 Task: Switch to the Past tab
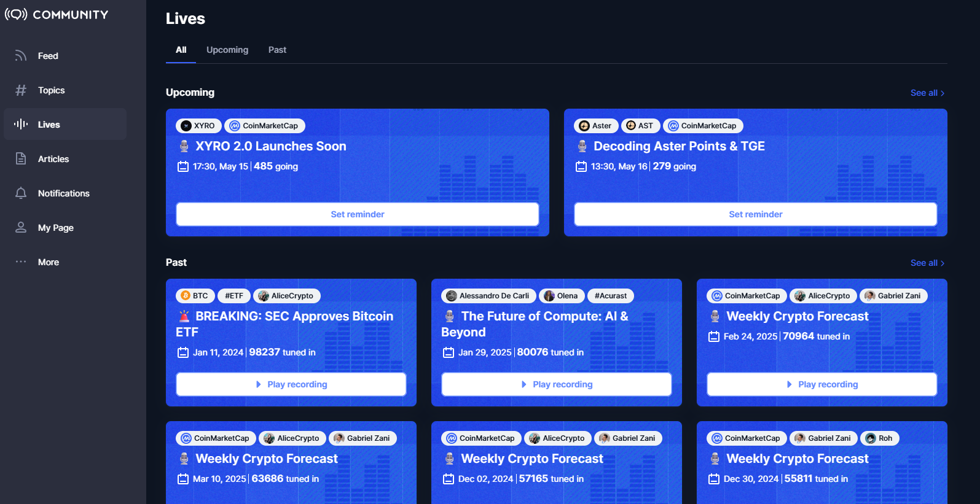pyautogui.click(x=277, y=50)
